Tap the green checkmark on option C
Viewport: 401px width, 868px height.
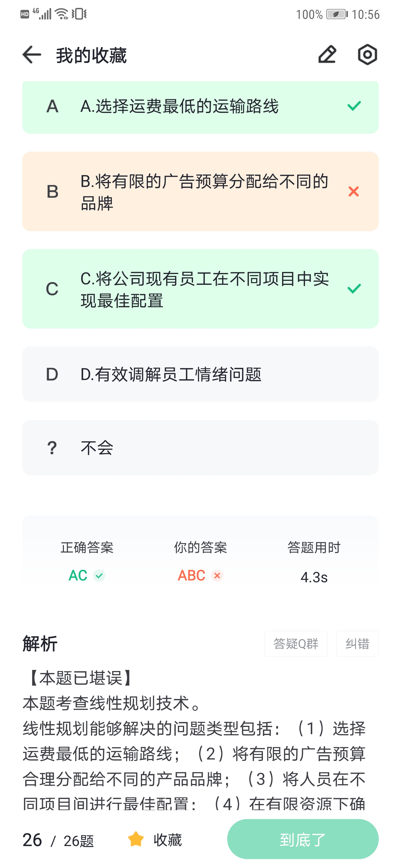click(354, 288)
